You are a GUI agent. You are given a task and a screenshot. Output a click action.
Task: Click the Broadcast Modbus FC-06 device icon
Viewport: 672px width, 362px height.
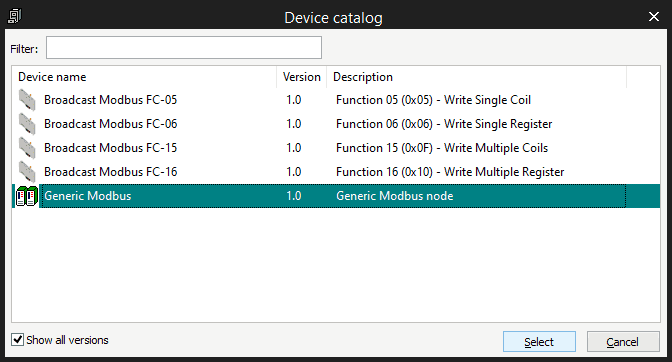coord(27,124)
